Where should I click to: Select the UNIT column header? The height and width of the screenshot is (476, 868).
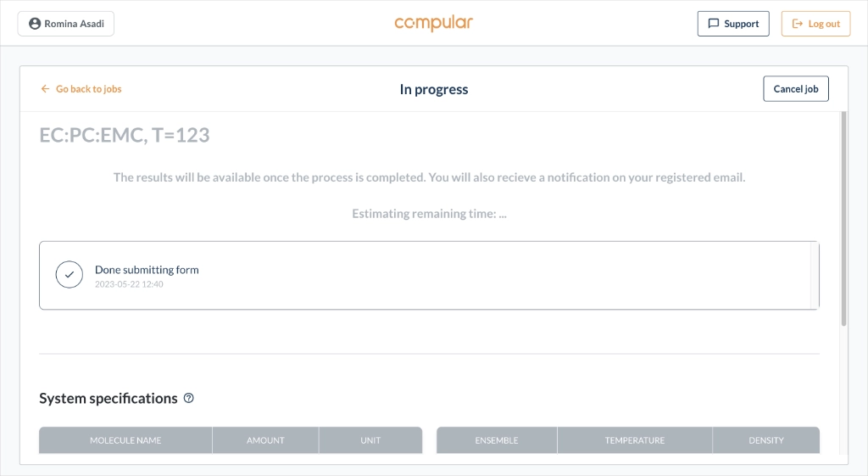(x=370, y=440)
